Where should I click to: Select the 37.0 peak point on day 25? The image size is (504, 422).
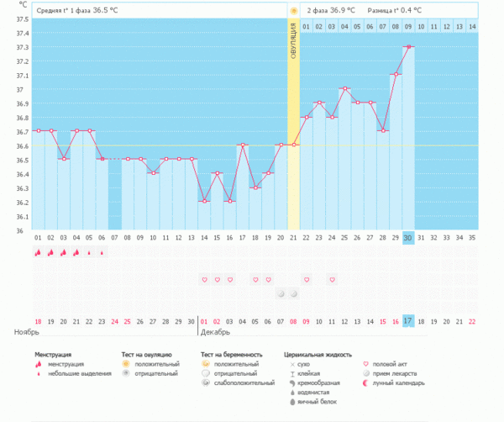point(344,88)
